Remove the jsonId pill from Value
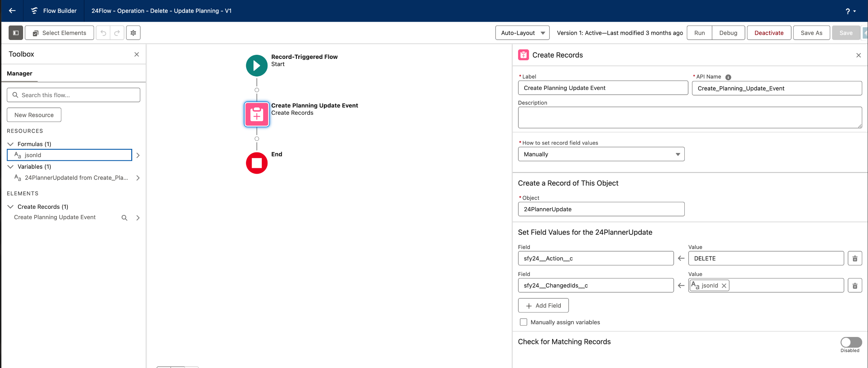The width and height of the screenshot is (868, 368). 724,286
